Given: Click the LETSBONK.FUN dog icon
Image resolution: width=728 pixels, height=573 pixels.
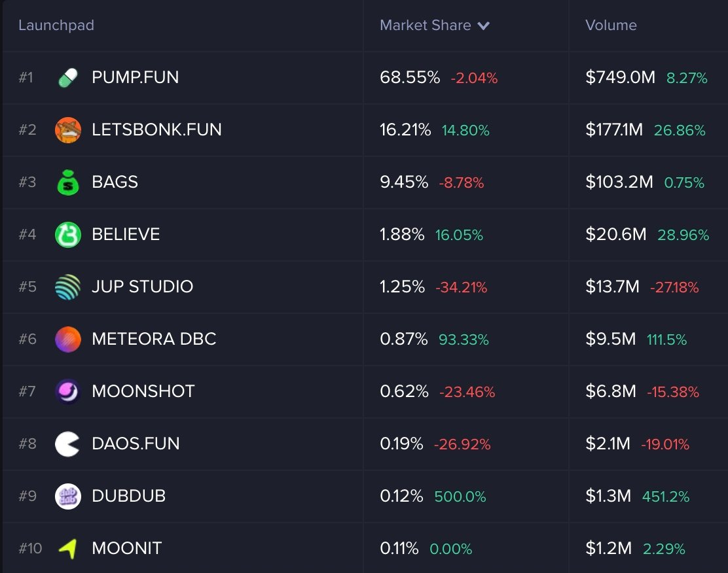Looking at the screenshot, I should [x=68, y=130].
